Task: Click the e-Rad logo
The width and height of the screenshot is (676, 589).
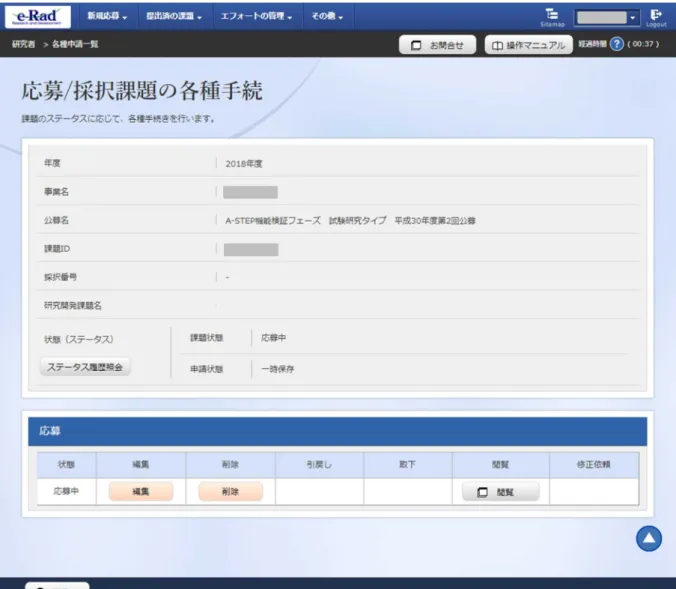Action: 38,17
